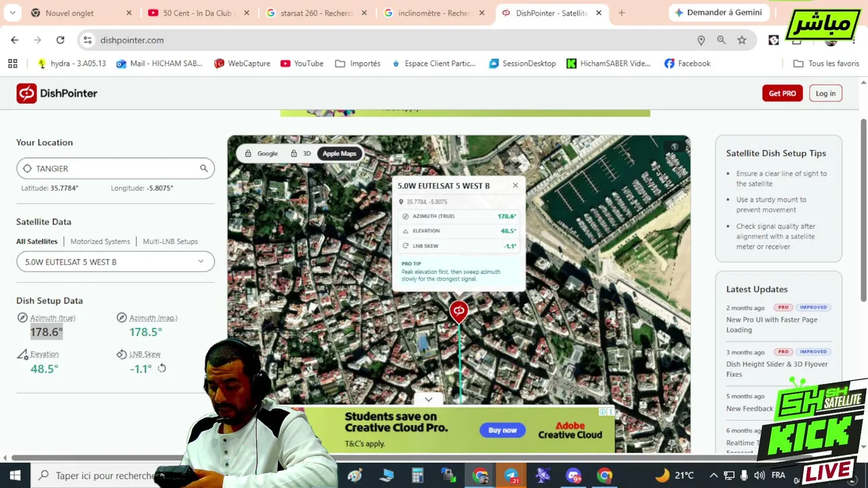Open the Importés bookmarks folder
This screenshot has width=868, height=488.
[x=358, y=63]
